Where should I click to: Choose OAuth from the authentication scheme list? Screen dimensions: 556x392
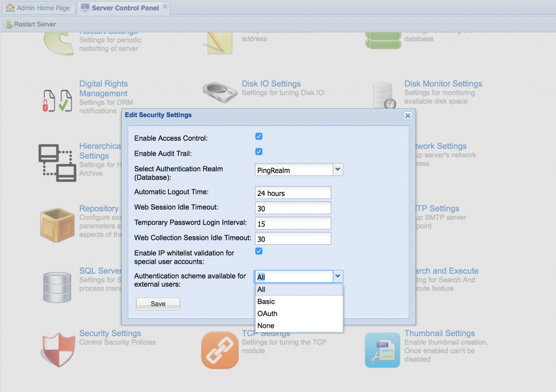(x=299, y=314)
